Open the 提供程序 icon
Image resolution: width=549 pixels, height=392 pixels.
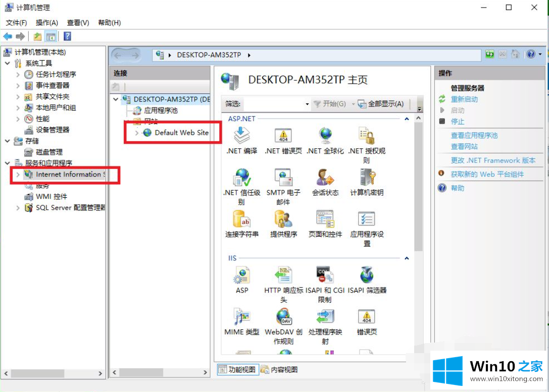(x=283, y=219)
